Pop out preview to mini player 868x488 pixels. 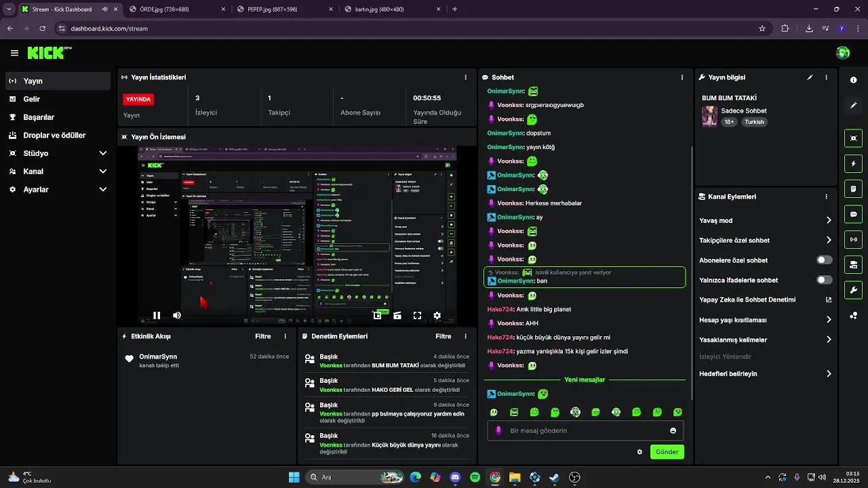click(x=378, y=315)
